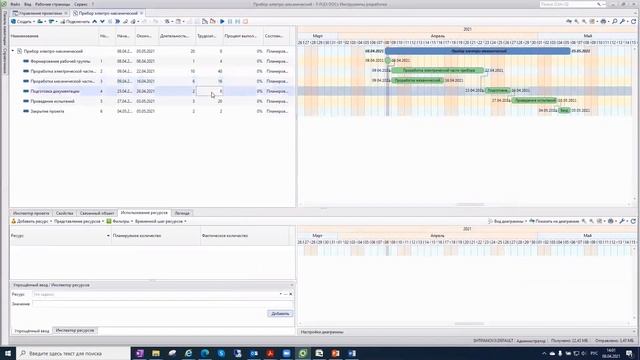Open the Файл menu
640x360 pixels.
(15, 4)
